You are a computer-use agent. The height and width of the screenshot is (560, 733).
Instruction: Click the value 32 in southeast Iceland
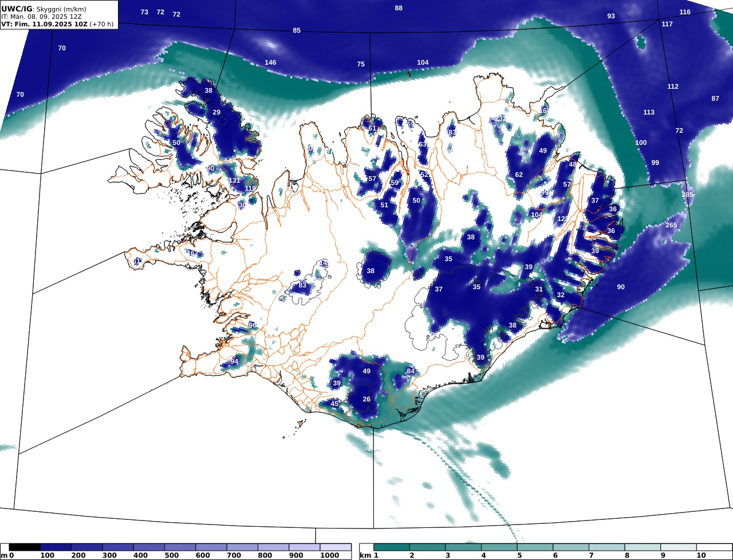tap(561, 295)
